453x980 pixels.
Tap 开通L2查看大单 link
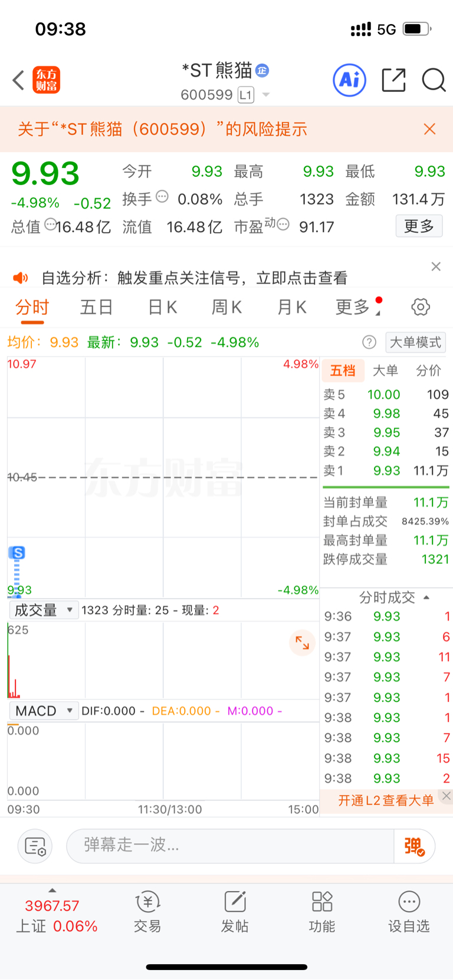click(x=386, y=800)
